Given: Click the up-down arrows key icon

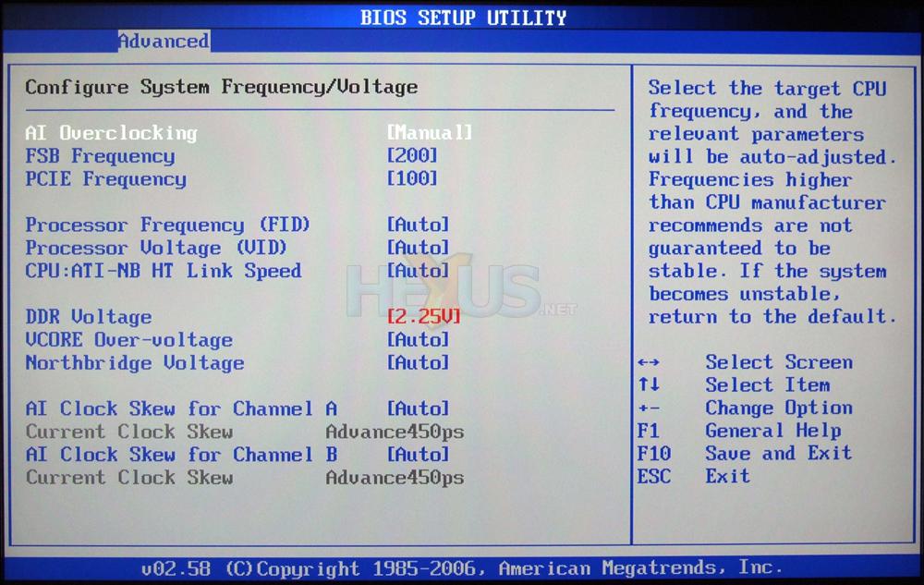Looking at the screenshot, I should tap(649, 384).
